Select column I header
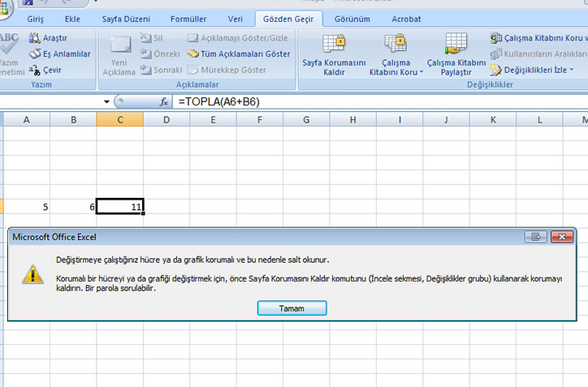 coord(400,120)
